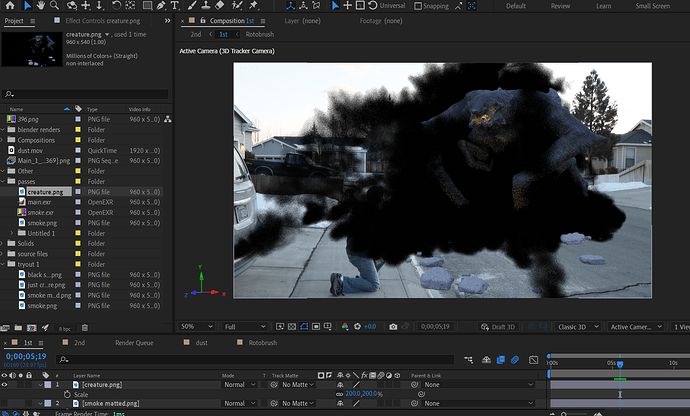Screen dimensions: 690x416
Task: Switch to the dust timeline tab
Action: (x=202, y=342)
